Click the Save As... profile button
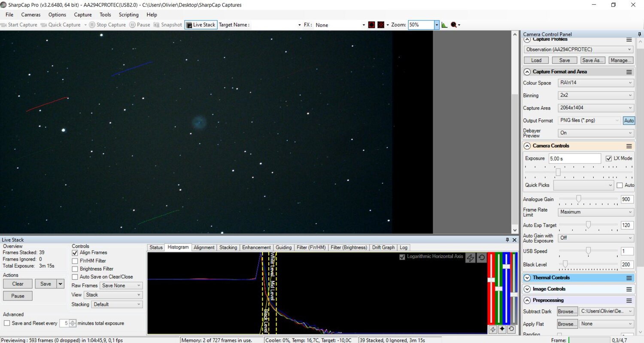Screen dimensions: 644x343 (592, 60)
